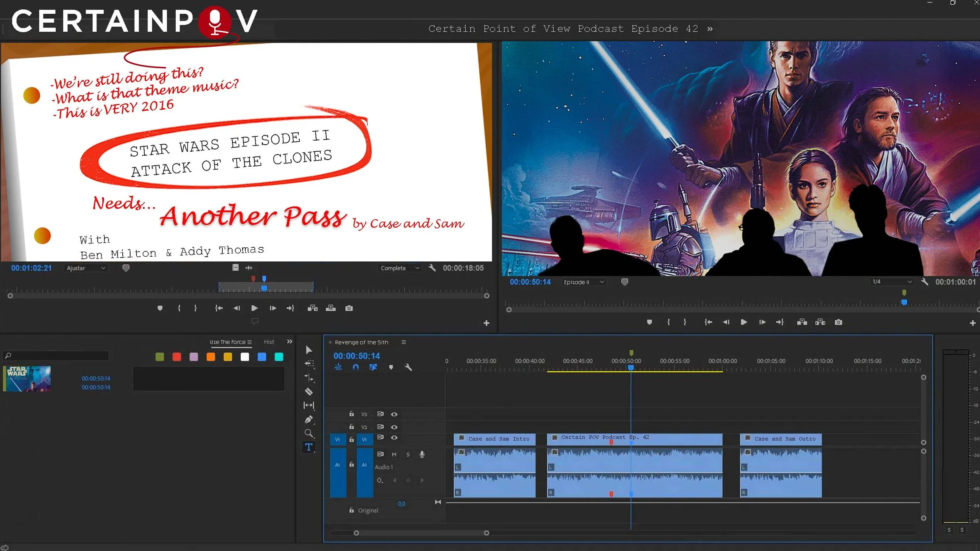Toggle Linked Selection in the timeline

pos(373,367)
